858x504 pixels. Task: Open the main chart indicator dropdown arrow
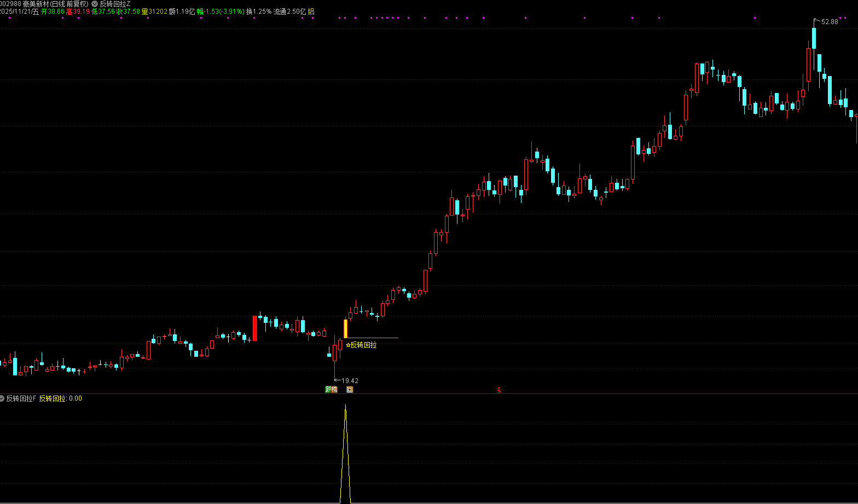point(95,4)
